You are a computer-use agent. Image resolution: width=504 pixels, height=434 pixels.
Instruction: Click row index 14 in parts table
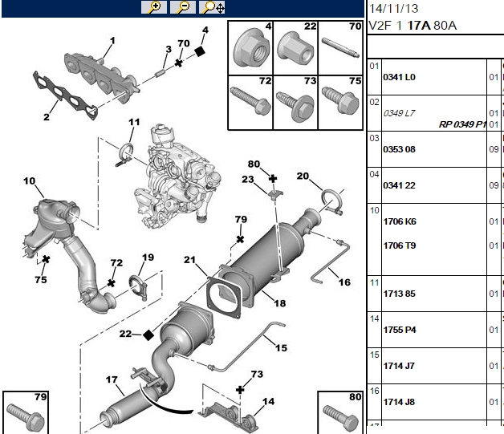tap(374, 318)
